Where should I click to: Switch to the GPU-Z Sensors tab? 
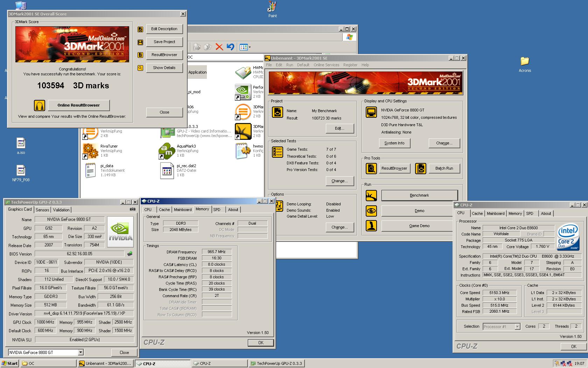(x=42, y=210)
